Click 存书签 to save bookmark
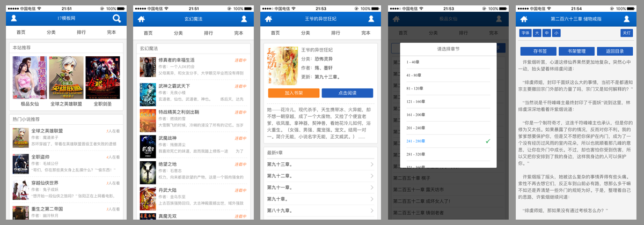644x225 pixels. click(x=539, y=51)
